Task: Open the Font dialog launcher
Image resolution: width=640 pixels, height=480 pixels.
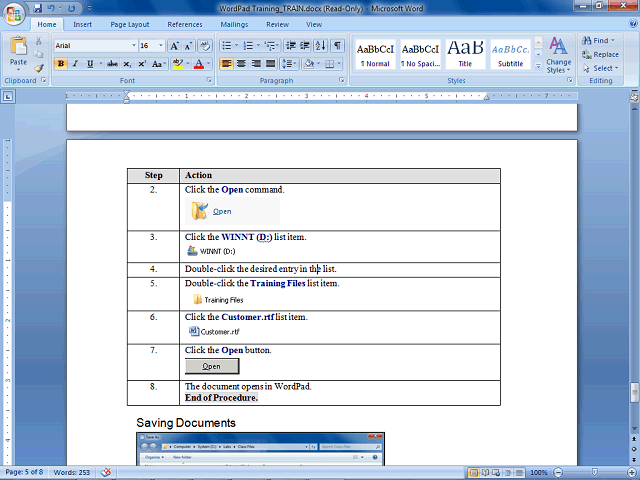Action: (209, 80)
